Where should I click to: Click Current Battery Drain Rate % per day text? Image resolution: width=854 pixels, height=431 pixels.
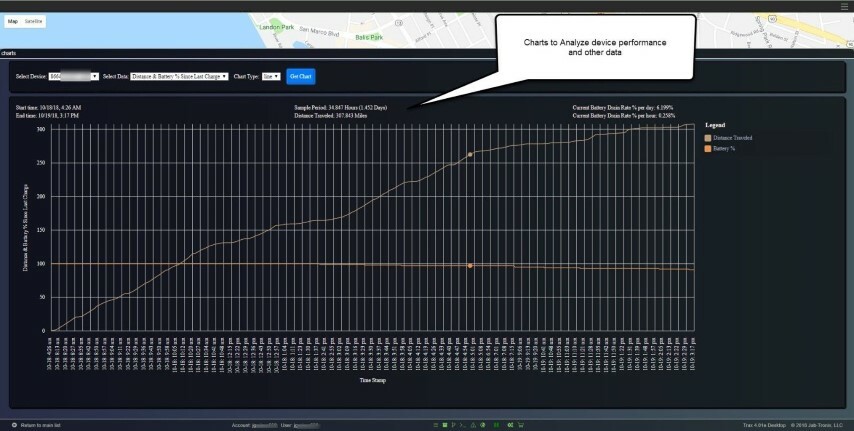(x=623, y=108)
